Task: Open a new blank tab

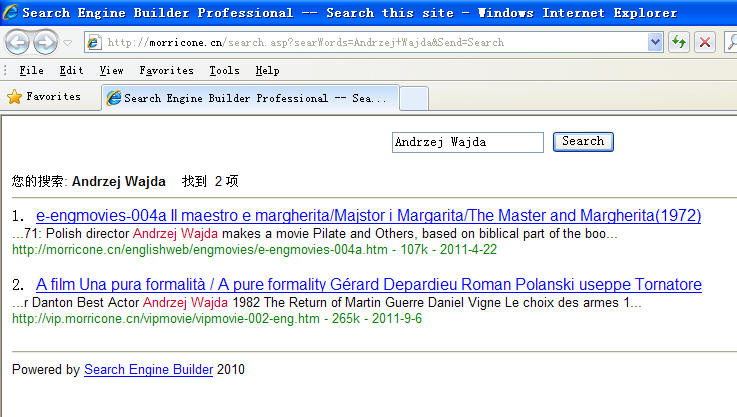Action: click(x=414, y=99)
